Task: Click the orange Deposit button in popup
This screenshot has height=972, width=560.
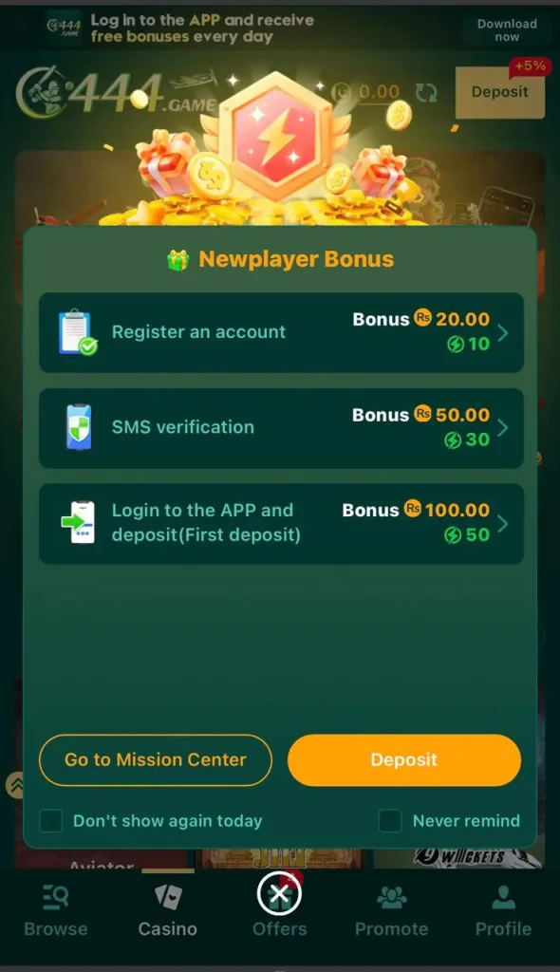Action: coord(404,760)
